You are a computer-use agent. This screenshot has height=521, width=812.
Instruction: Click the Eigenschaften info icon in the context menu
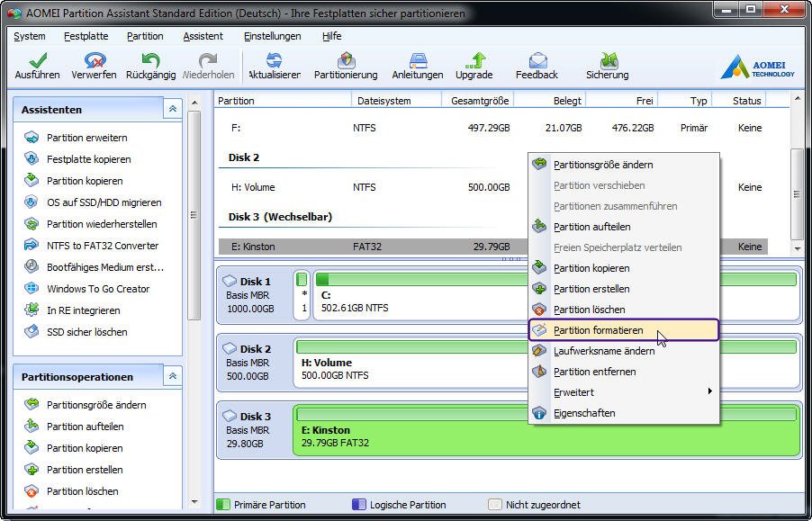[x=539, y=413]
